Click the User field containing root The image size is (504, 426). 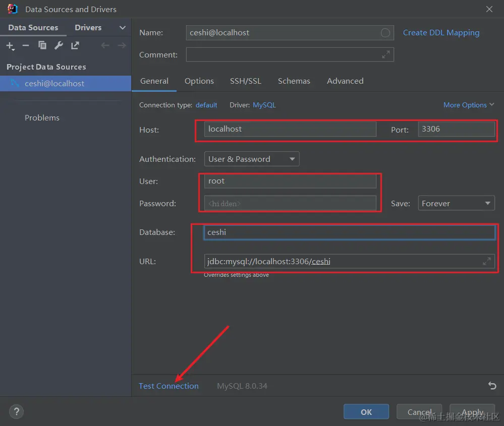[290, 181]
